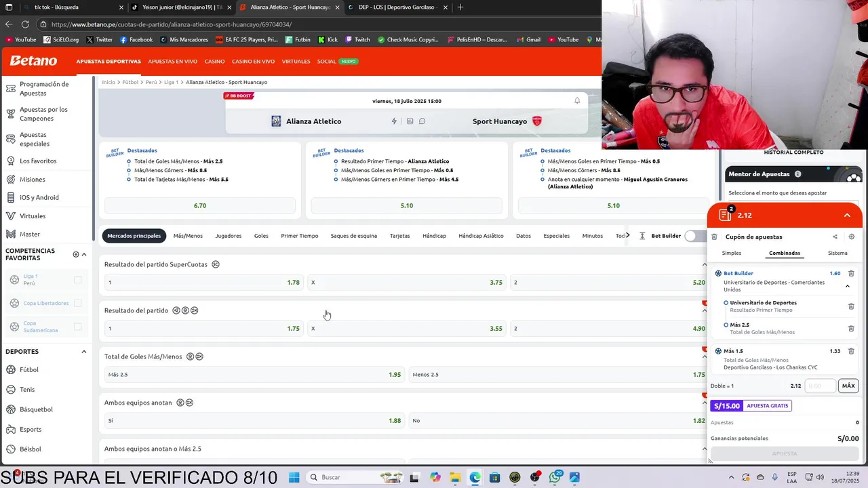Remove Universitario de Deportes leg from coupon
Screen dimensions: 868x488
(x=851, y=306)
